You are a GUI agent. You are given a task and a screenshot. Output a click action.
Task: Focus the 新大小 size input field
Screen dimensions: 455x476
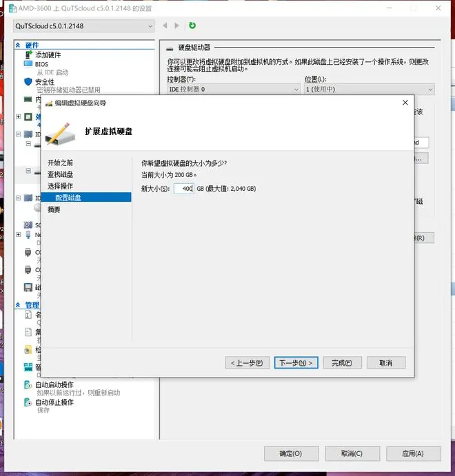pyautogui.click(x=184, y=189)
